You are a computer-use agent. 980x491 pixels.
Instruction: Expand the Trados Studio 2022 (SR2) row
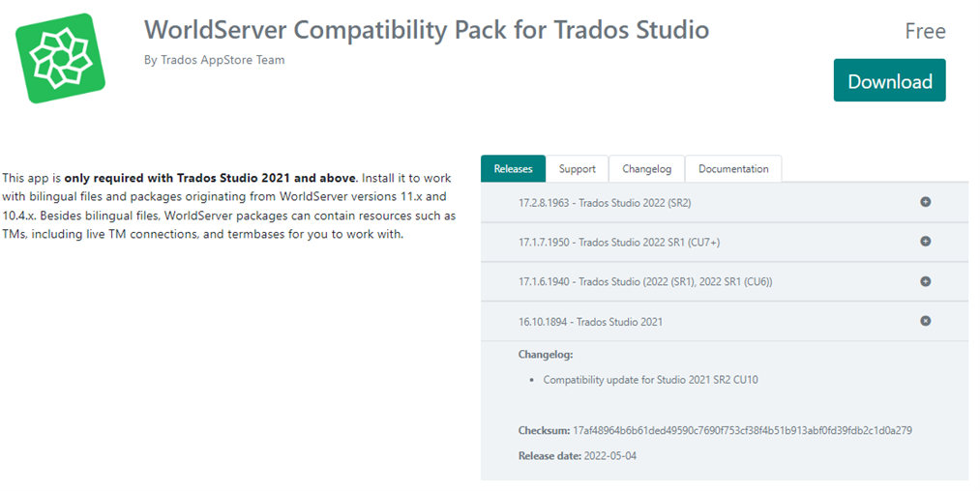(725, 202)
